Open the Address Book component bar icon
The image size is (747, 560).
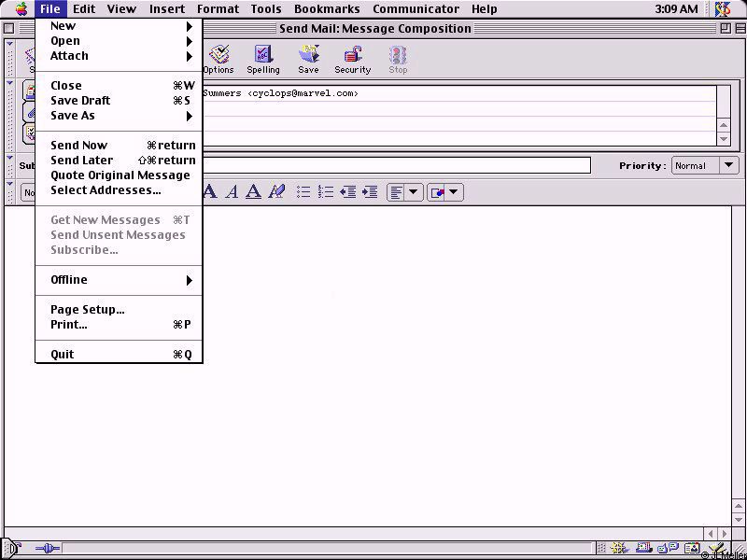(692, 548)
